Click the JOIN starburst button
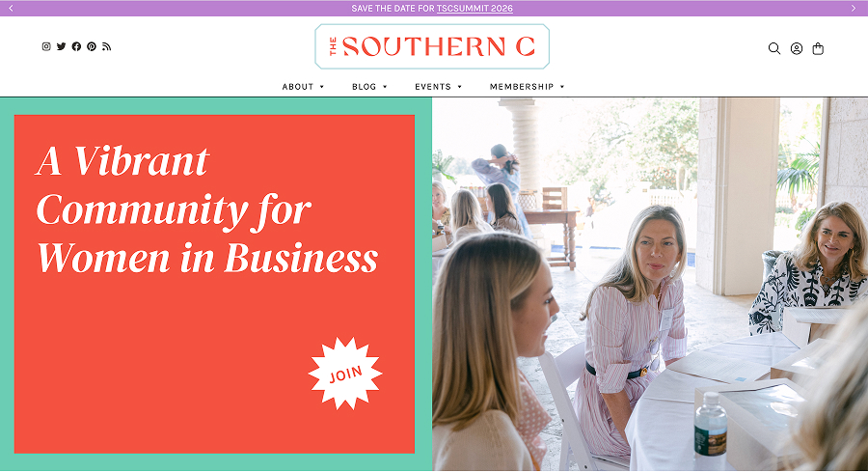Screen dimensions: 868x472 (x=345, y=374)
